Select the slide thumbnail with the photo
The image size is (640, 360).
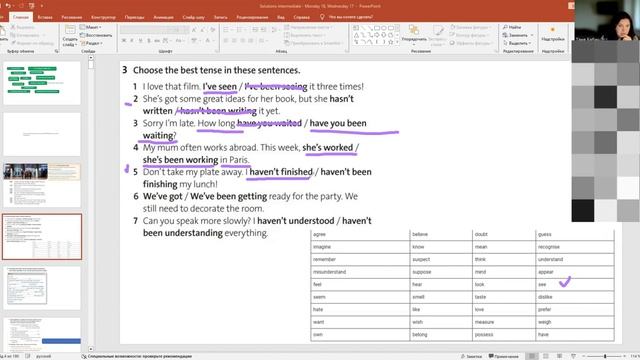click(x=42, y=185)
